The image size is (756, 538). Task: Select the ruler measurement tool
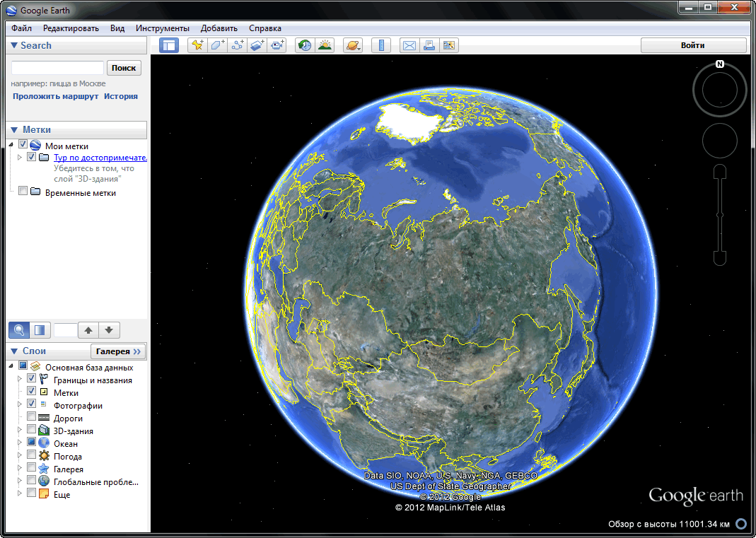click(x=381, y=45)
